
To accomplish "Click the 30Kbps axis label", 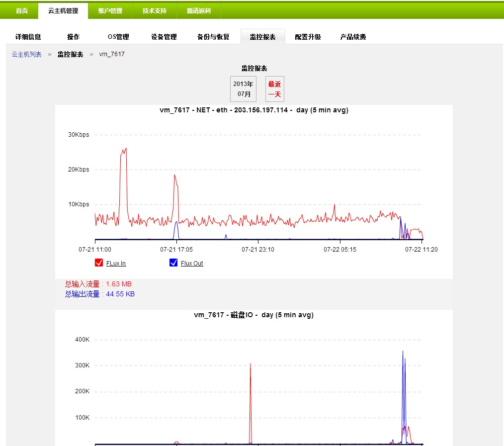I will pos(79,135).
